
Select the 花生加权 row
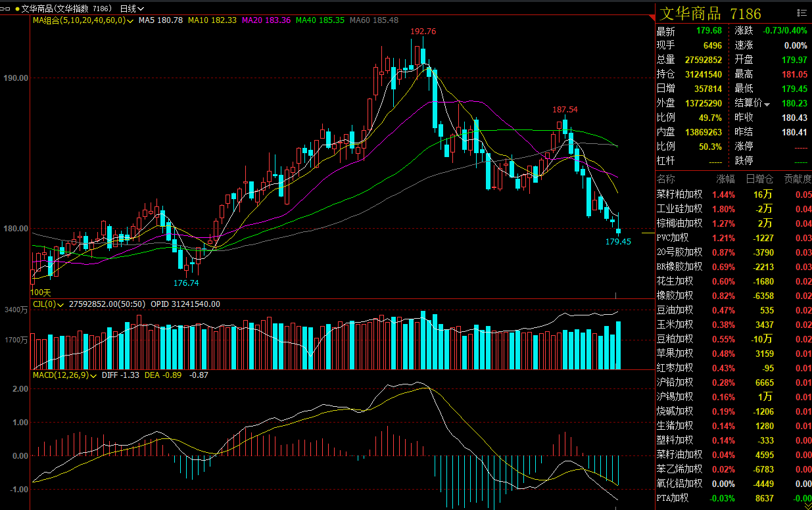point(734,281)
